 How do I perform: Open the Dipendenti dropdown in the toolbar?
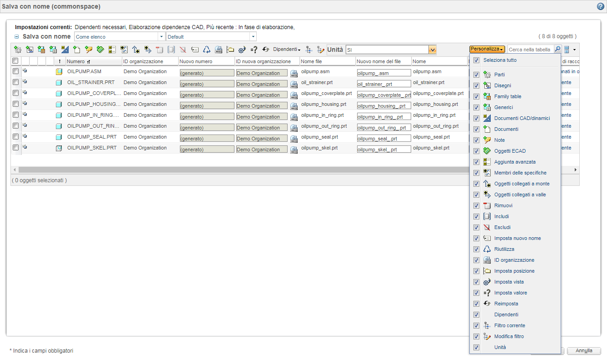click(x=287, y=49)
